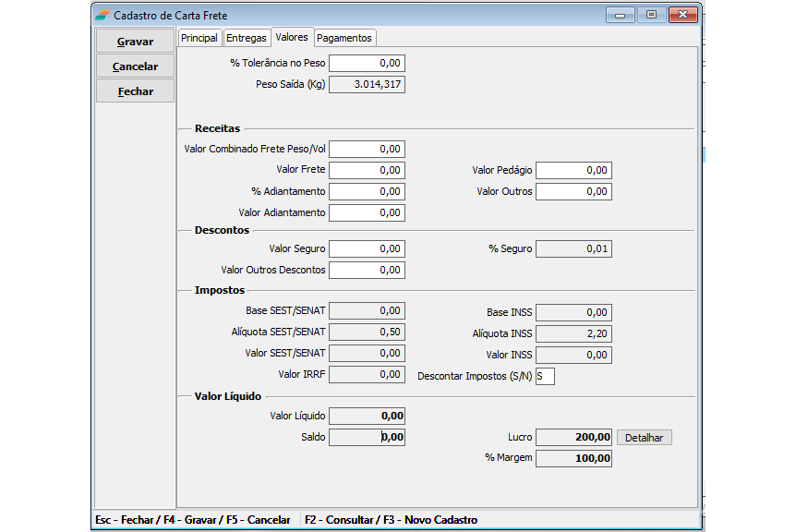Select the Valor Pedágio input field

click(573, 171)
